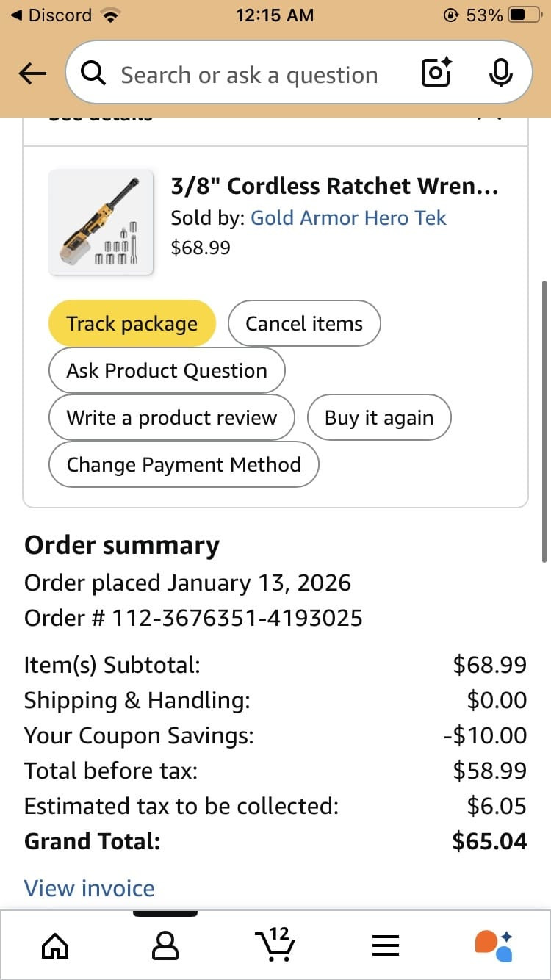Select Write a product review

(172, 418)
